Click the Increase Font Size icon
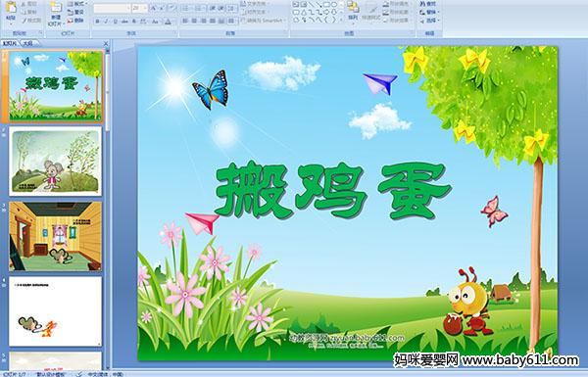588x377 pixels. [x=153, y=8]
